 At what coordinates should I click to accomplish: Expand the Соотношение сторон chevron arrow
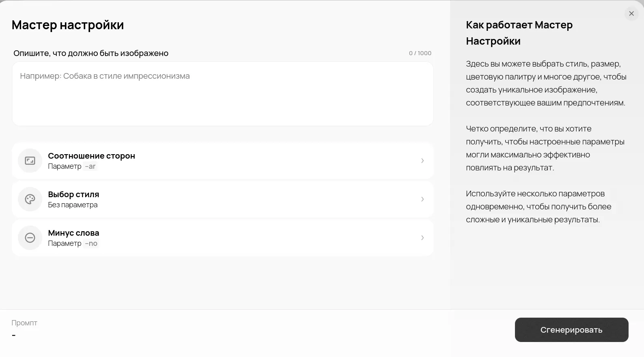click(422, 161)
